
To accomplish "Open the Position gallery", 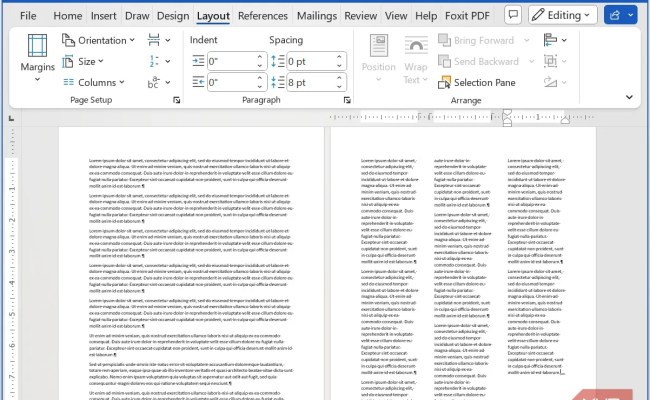I will [378, 58].
